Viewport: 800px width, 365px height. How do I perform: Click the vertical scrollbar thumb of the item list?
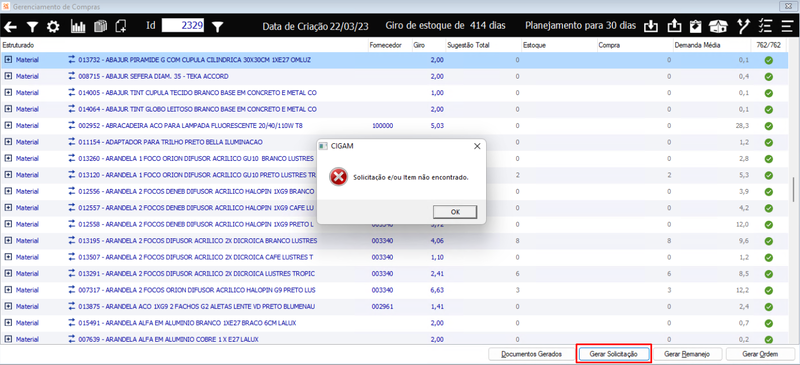point(793,190)
